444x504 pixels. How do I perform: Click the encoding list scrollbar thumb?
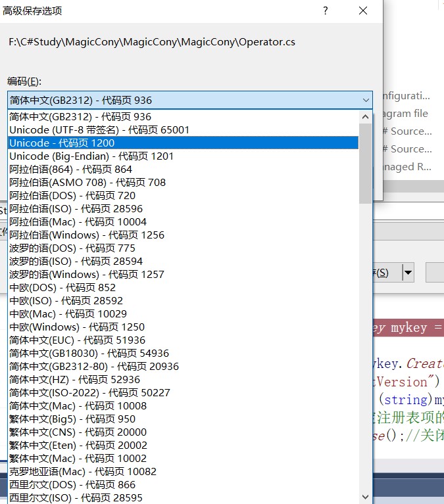pos(365,164)
